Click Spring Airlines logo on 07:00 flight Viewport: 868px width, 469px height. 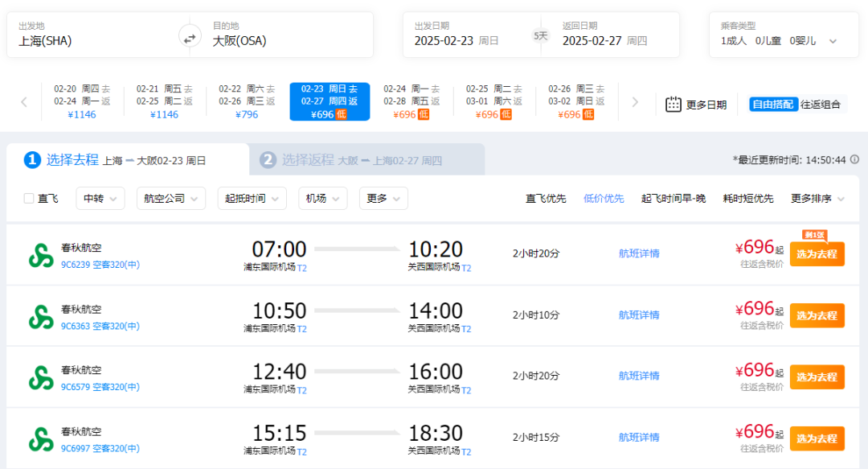coord(41,255)
